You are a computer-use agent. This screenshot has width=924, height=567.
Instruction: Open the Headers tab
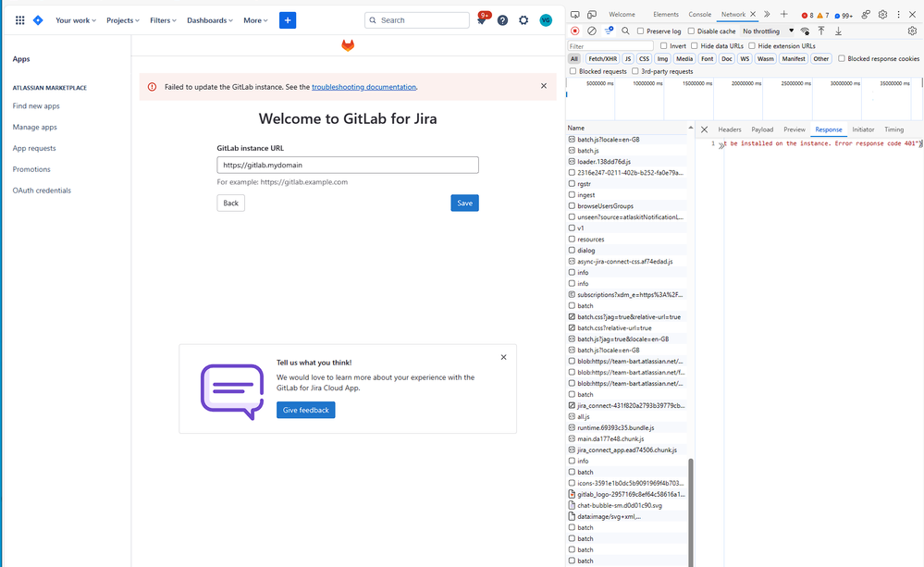tap(729, 129)
